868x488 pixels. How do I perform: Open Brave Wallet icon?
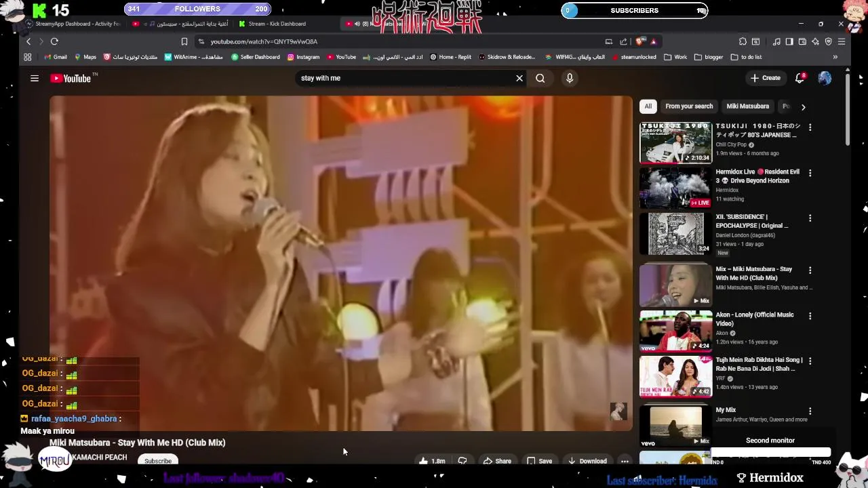[802, 41]
